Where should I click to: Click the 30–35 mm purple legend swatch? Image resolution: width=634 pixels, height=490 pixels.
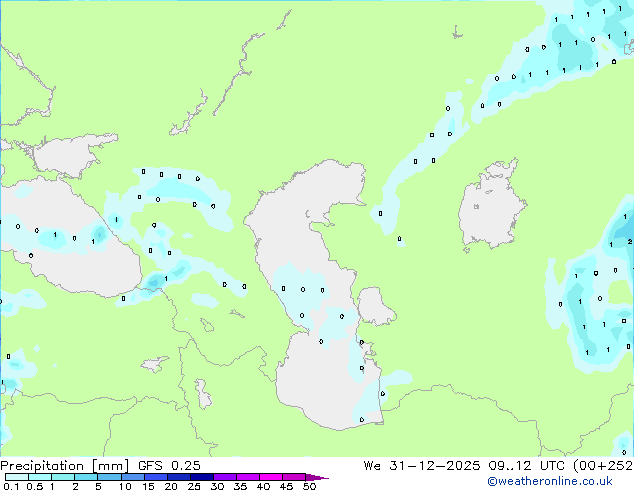point(225,477)
